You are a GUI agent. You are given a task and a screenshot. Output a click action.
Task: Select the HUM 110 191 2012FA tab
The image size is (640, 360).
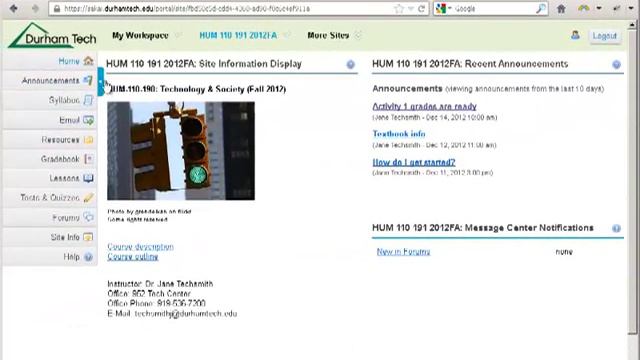tap(238, 36)
